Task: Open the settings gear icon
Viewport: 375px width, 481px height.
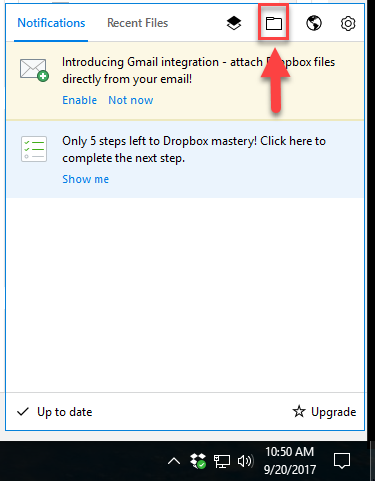Action: (348, 23)
